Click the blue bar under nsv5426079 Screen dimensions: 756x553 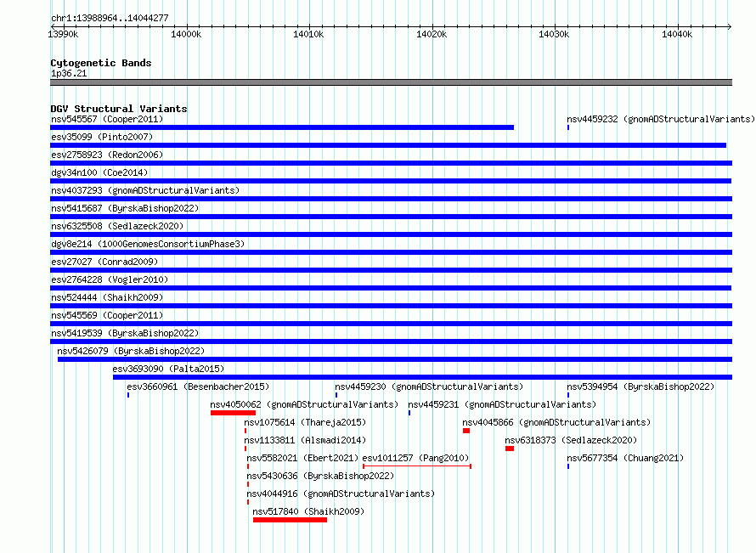(395, 359)
